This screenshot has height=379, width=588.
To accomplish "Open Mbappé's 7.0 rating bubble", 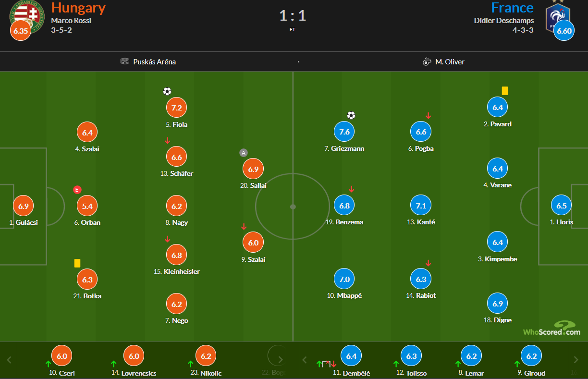I will (344, 279).
